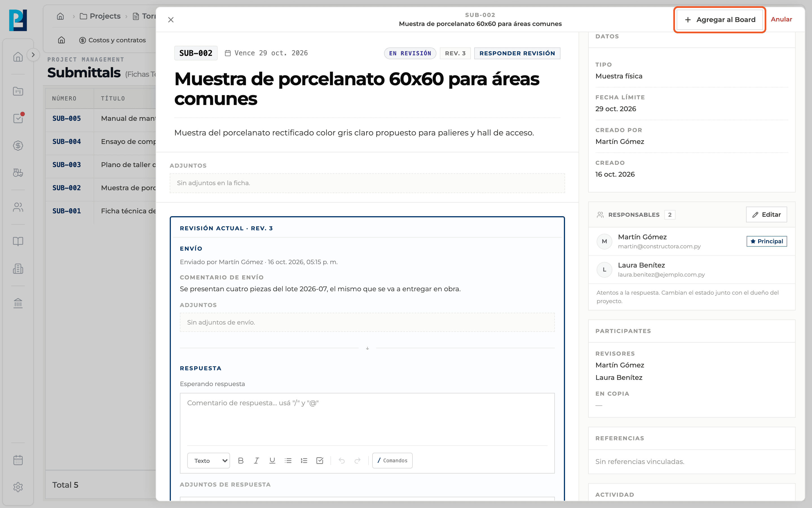Screen dimensions: 812x508
Task: Open book icon in sidebar
Action: (x=18, y=241)
